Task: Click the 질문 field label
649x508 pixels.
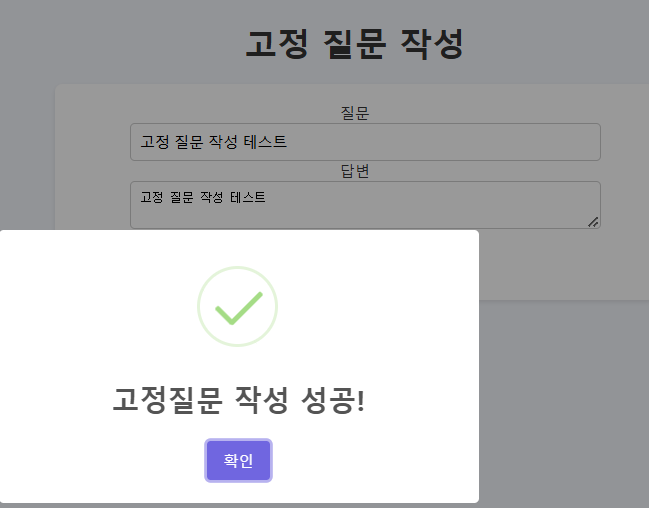Action: point(355,113)
